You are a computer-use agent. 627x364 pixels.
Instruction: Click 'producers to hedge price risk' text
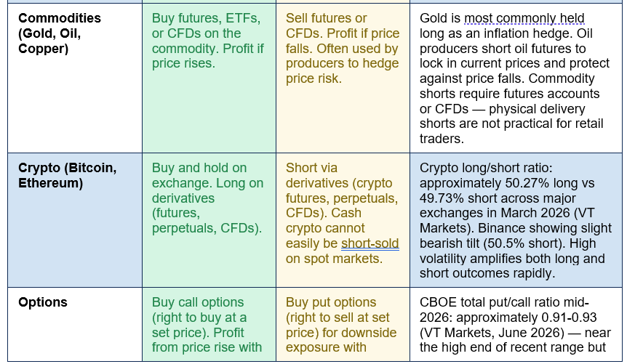[x=343, y=71]
